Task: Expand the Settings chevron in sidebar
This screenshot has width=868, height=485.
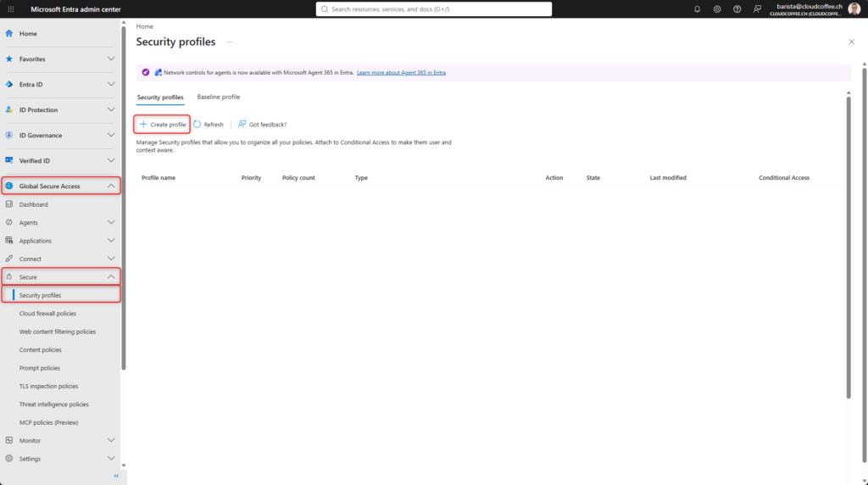Action: (111, 459)
